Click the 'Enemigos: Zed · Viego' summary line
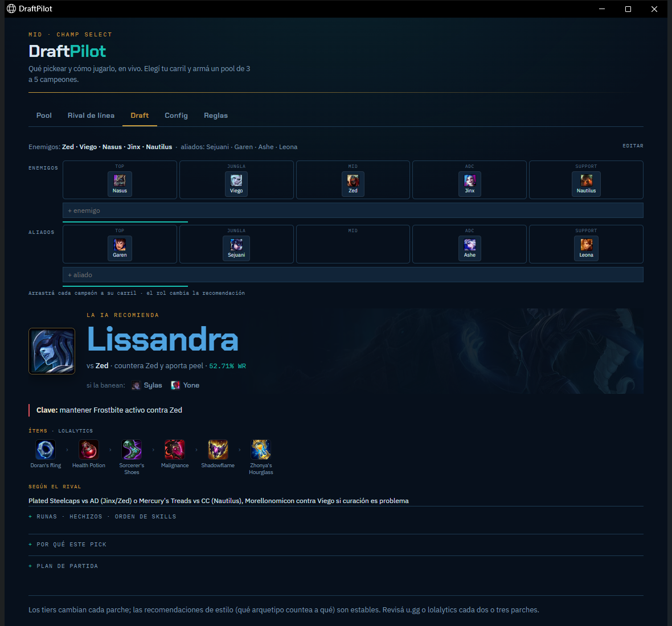Screen dimensions: 672x626 [100, 147]
